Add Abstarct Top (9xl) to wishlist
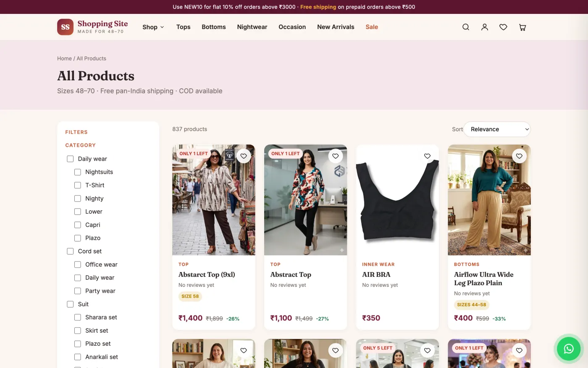This screenshot has height=368, width=588. pos(244,156)
